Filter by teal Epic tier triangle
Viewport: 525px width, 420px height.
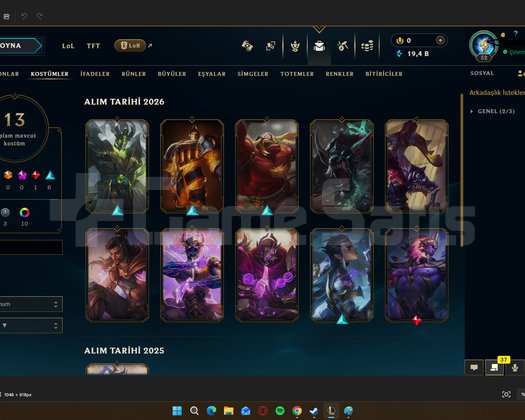pyautogui.click(x=50, y=175)
